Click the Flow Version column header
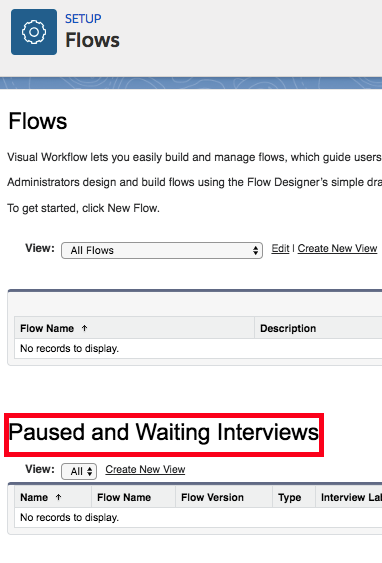The height and width of the screenshot is (563, 382). (x=212, y=497)
